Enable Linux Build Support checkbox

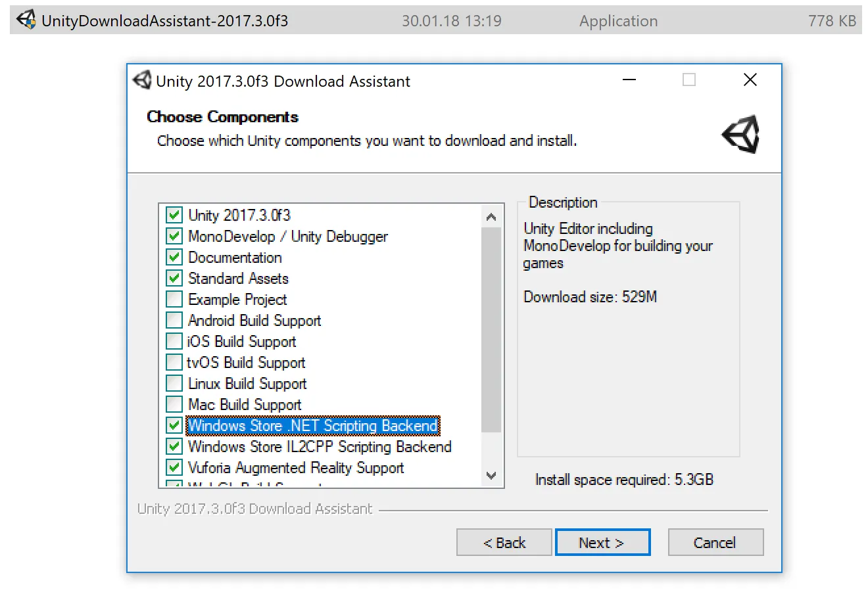(x=174, y=383)
